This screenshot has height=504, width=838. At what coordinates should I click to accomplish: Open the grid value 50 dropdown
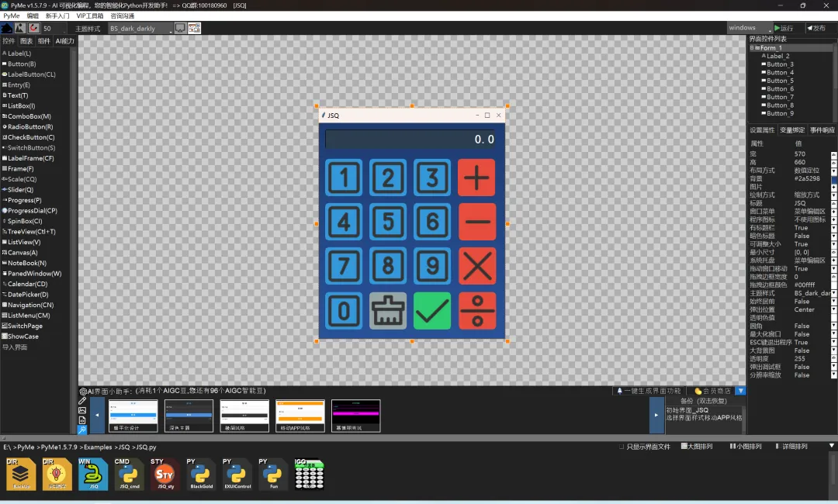coord(54,28)
